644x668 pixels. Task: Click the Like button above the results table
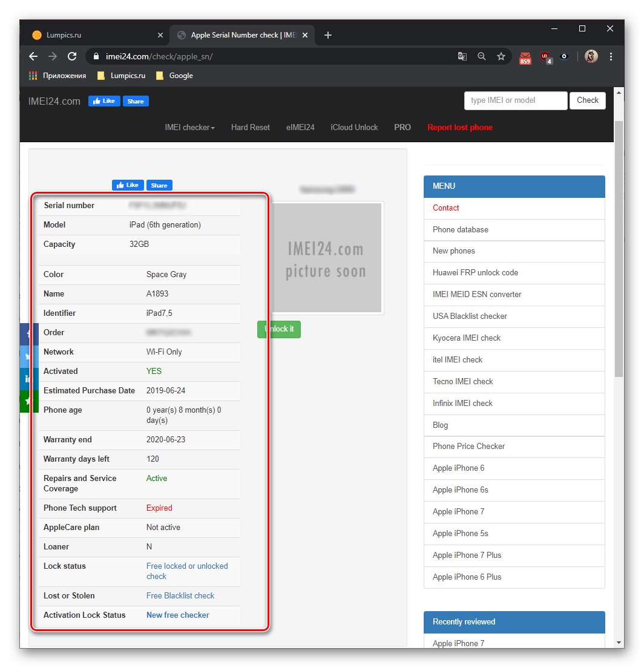point(128,185)
